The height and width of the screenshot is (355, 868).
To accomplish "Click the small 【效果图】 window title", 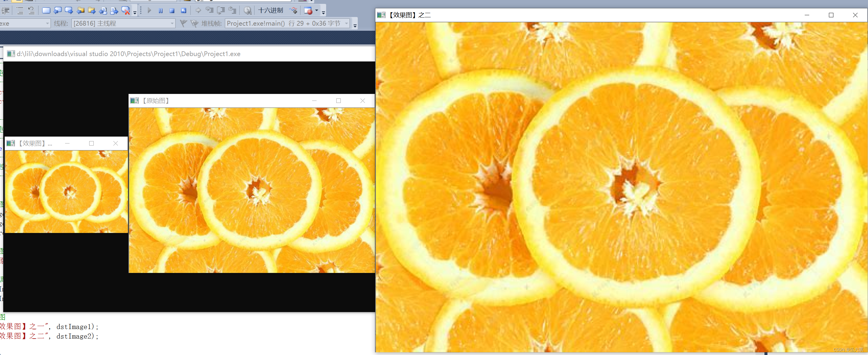I will pos(36,143).
